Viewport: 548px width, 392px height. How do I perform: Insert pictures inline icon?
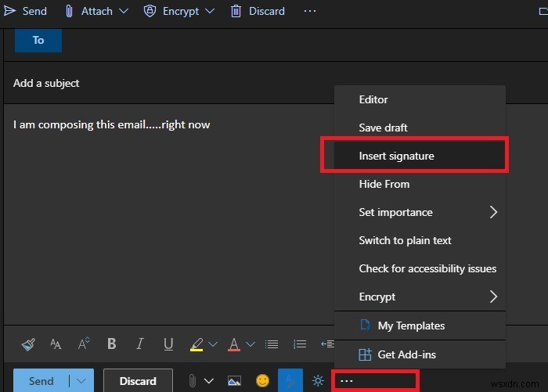234,381
